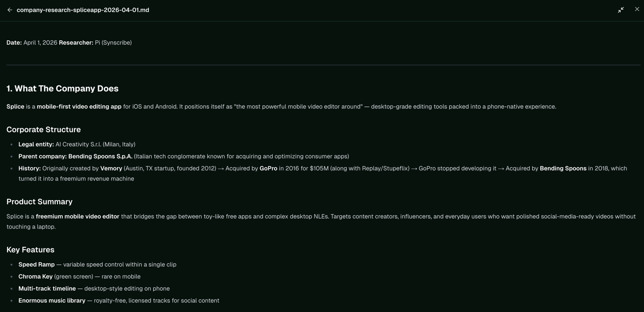This screenshot has width=644, height=312.
Task: Click the Corporate Structure subheading
Action: tap(43, 129)
